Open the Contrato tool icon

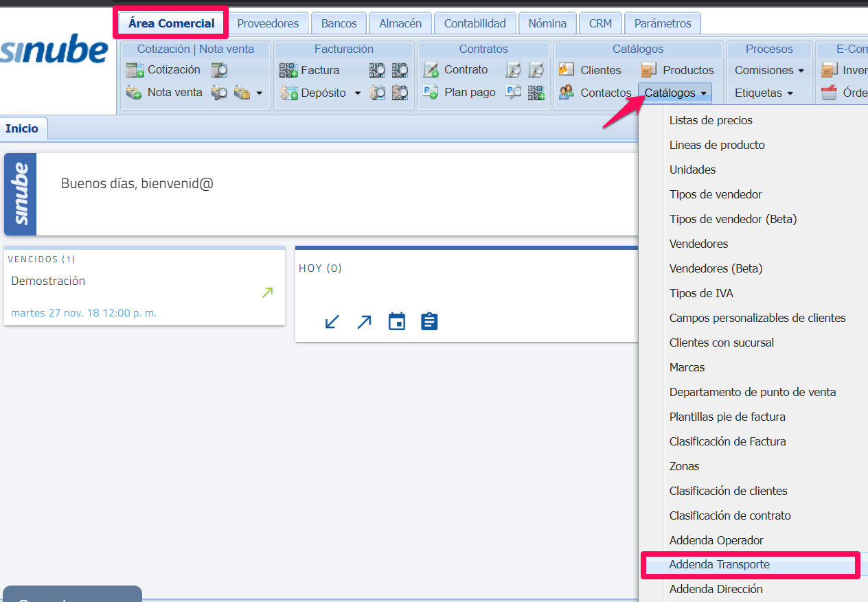click(x=431, y=70)
